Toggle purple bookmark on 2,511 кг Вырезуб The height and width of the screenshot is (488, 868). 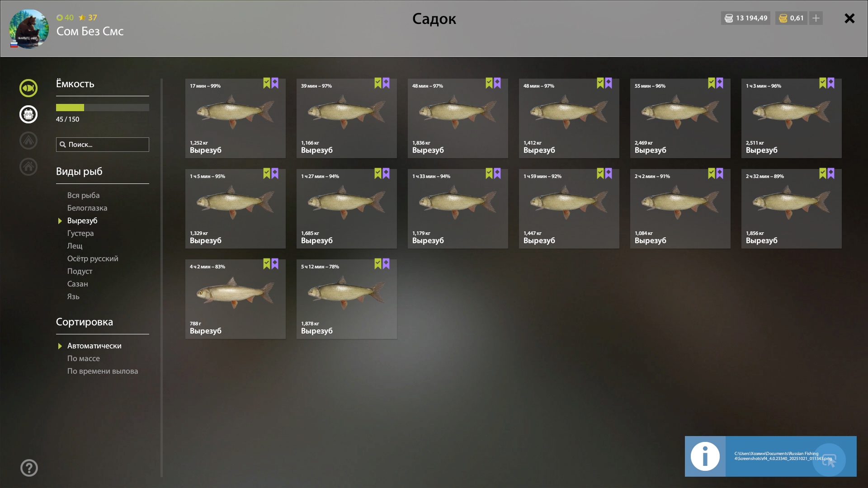click(831, 83)
